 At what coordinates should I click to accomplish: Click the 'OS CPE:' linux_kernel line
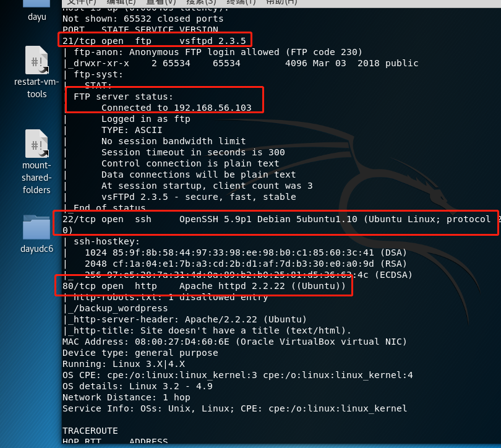[x=238, y=375]
